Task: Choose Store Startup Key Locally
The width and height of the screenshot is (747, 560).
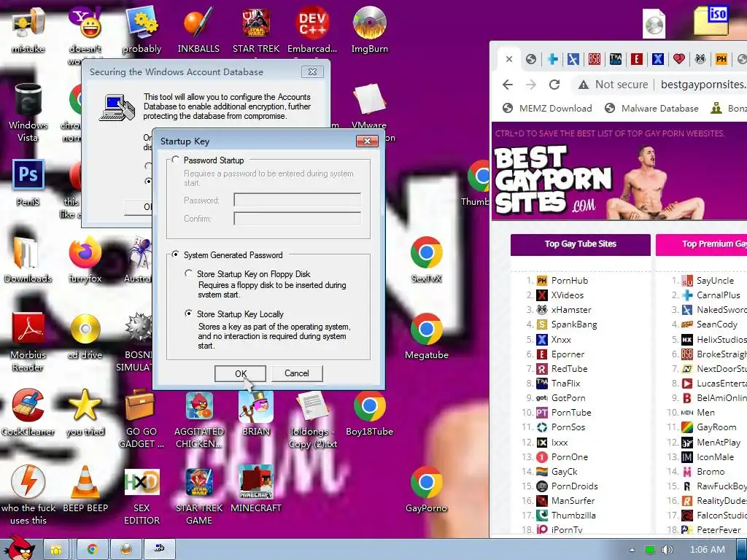Action: [189, 314]
